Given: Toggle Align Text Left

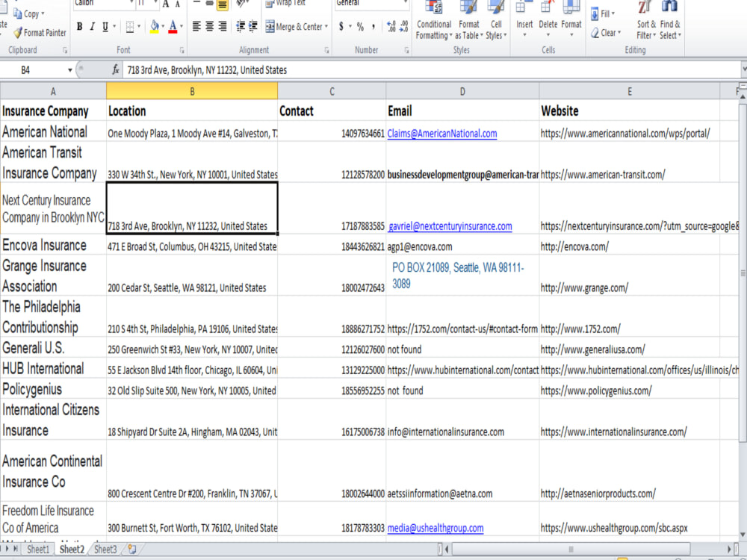Looking at the screenshot, I should click(x=196, y=27).
